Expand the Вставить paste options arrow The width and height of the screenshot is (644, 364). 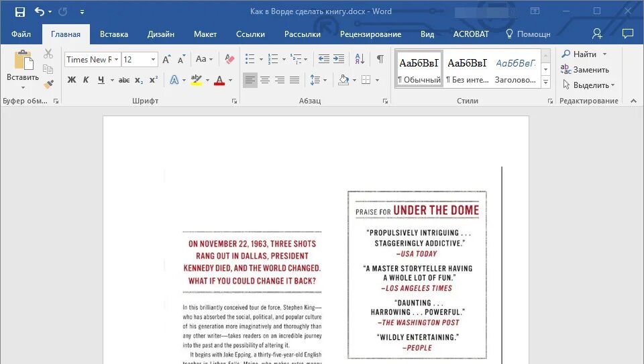pyautogui.click(x=23, y=87)
